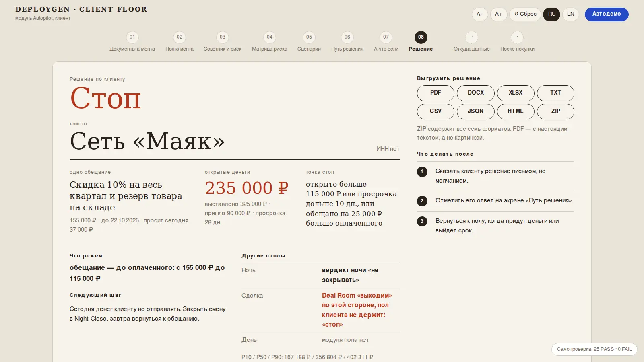The height and width of the screenshot is (362, 644).
Task: Export decision as CSV
Action: [x=436, y=111]
